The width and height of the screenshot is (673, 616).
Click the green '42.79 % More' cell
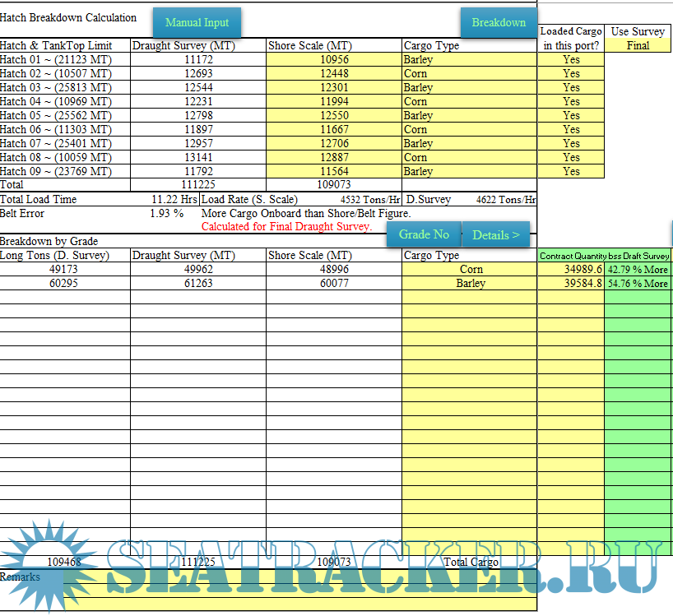pyautogui.click(x=638, y=270)
